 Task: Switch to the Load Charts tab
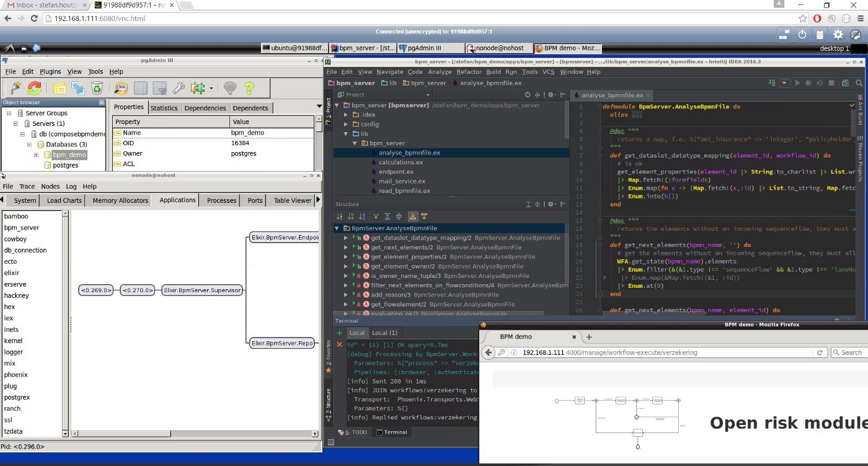click(64, 200)
